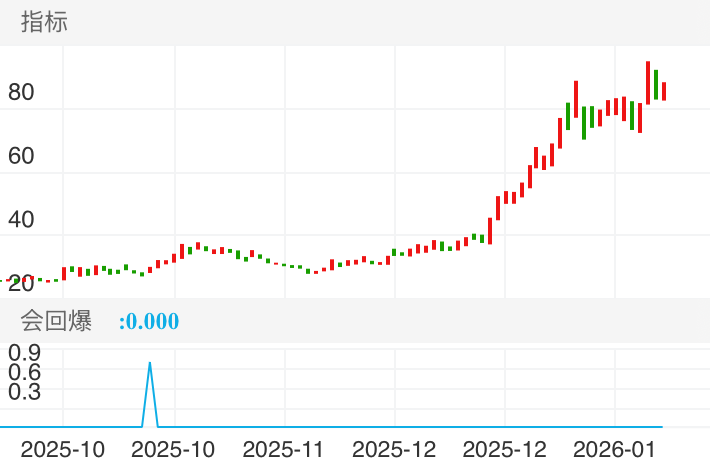Click the :0.000 indicator value
The height and width of the screenshot is (472, 710).
coord(148,322)
